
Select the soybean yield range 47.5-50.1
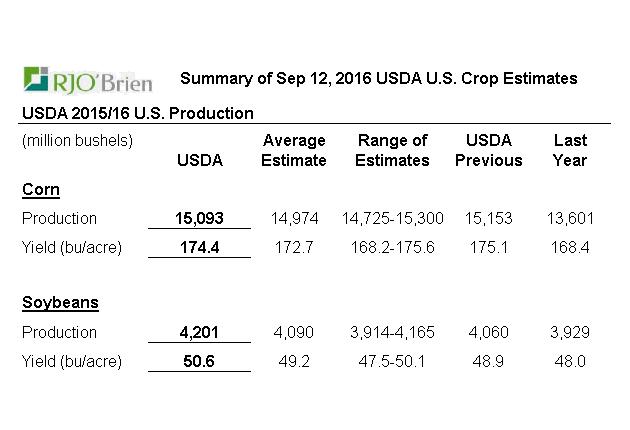tap(393, 361)
